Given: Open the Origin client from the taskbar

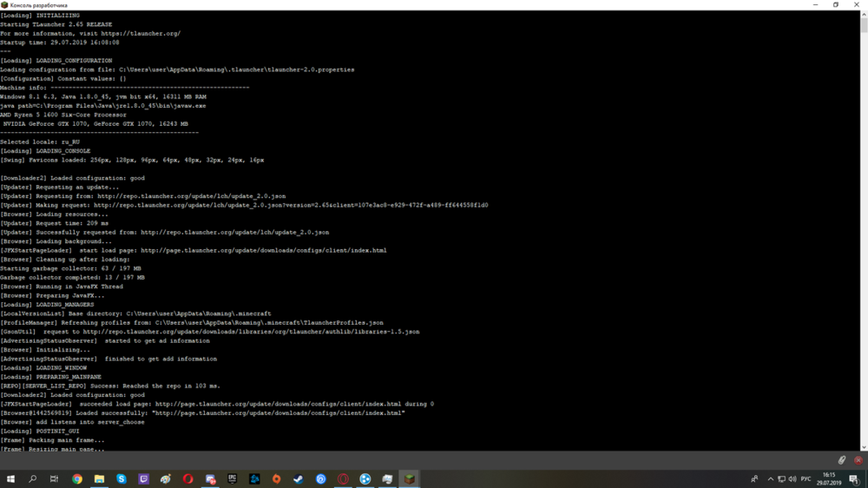Looking at the screenshot, I should click(276, 478).
